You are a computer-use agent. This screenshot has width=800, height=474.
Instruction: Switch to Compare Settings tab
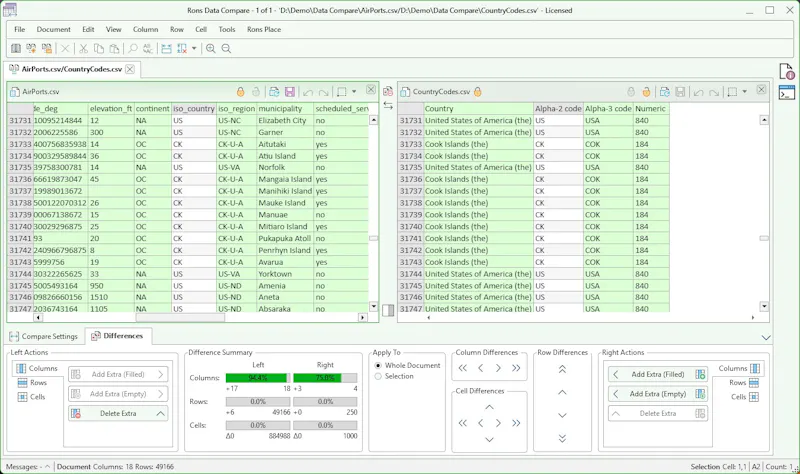(x=44, y=336)
